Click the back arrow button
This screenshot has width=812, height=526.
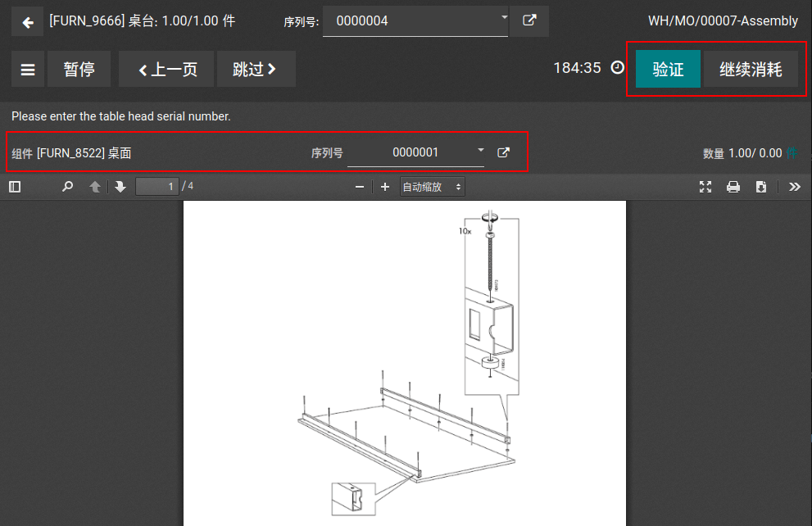click(27, 22)
